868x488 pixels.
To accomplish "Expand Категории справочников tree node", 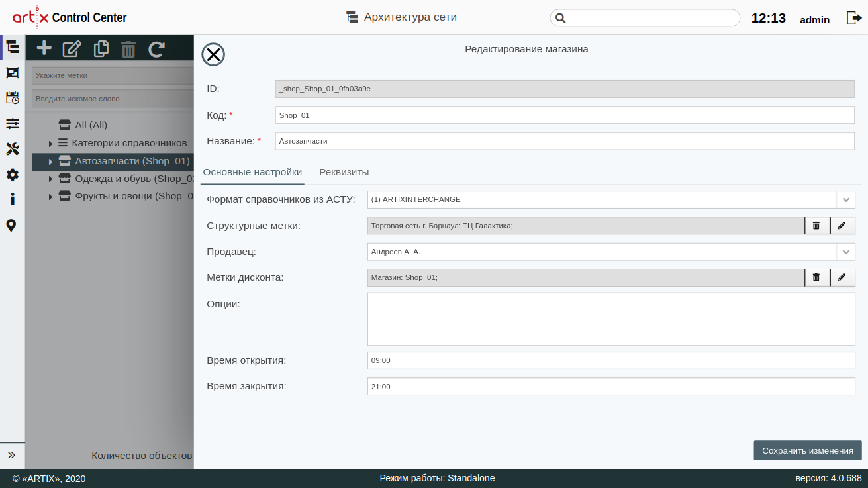I will (50, 143).
